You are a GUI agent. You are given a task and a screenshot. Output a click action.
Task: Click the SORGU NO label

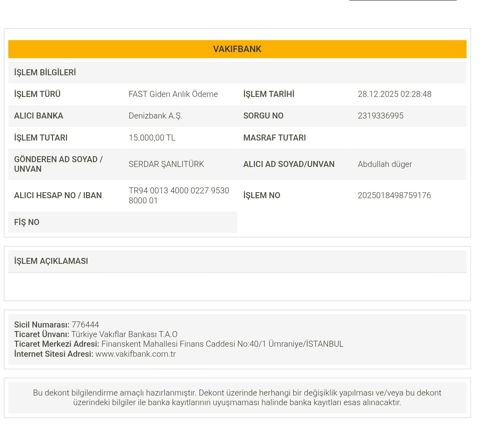[x=263, y=116]
